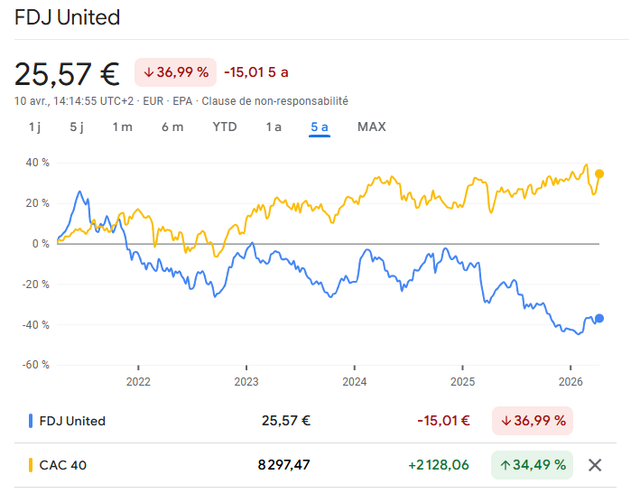This screenshot has height=495, width=640.
Task: Click the blue endpoint dot on chart
Action: click(x=599, y=318)
